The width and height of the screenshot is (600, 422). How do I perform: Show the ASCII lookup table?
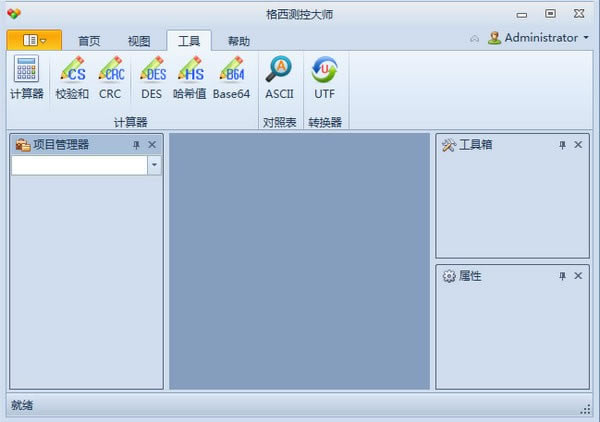[279, 78]
